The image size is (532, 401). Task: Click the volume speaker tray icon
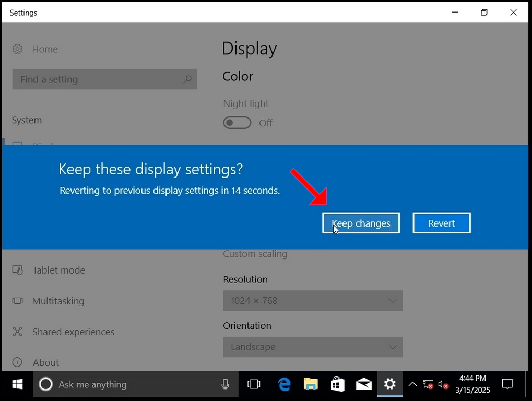pyautogui.click(x=443, y=384)
